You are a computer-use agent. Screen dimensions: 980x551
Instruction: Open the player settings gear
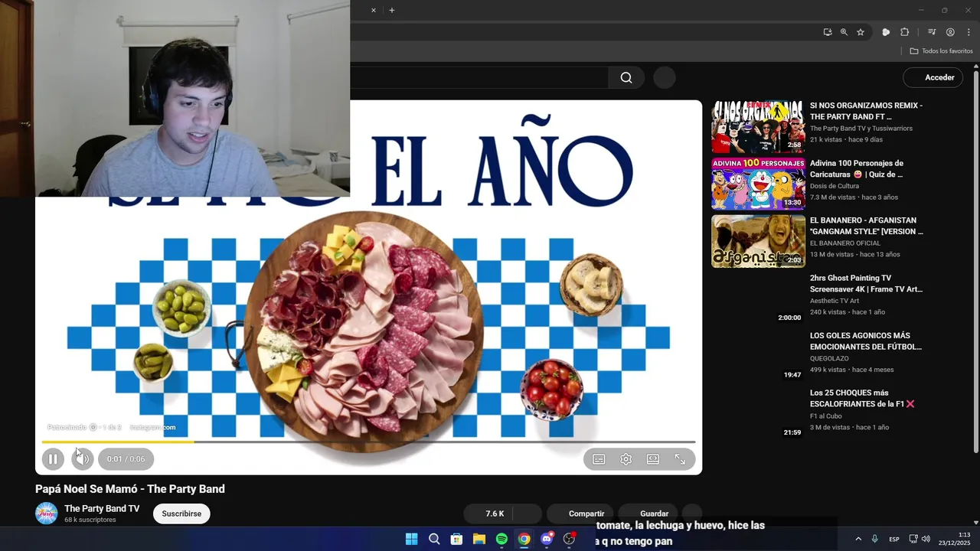626,459
